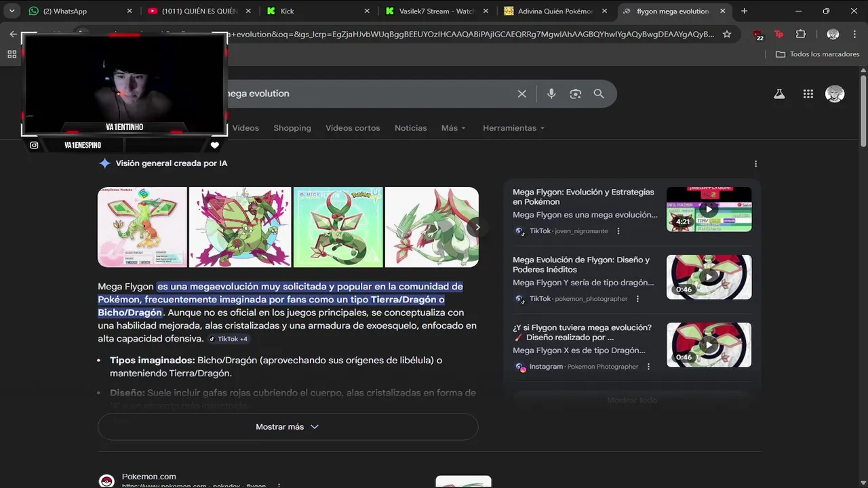Clear the search box with the X icon
868x488 pixels.
pyautogui.click(x=521, y=94)
